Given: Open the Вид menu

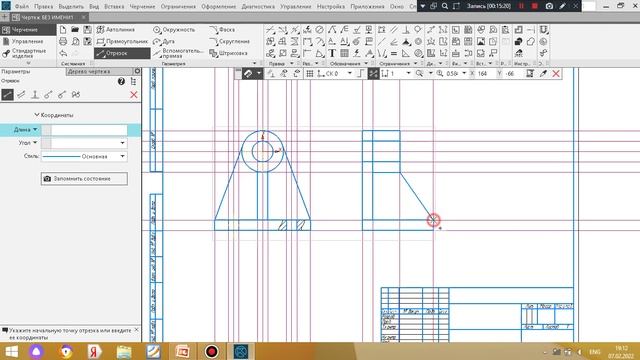Looking at the screenshot, I should [x=94, y=7].
